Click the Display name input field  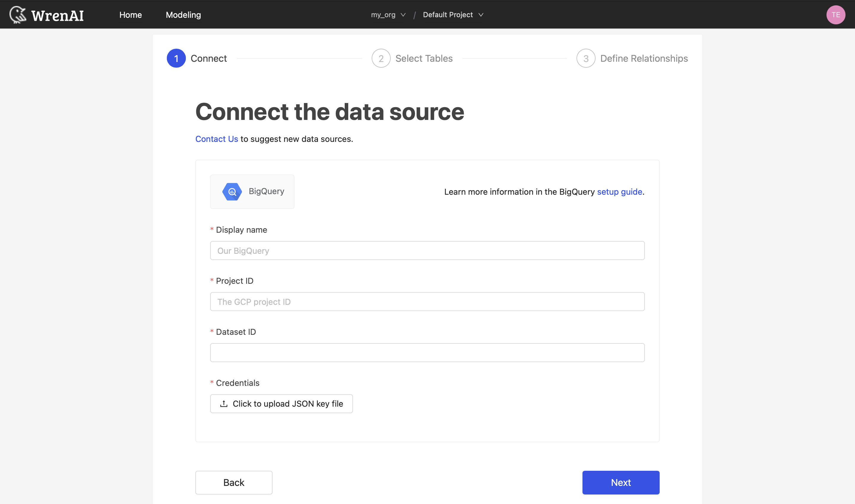tap(427, 250)
